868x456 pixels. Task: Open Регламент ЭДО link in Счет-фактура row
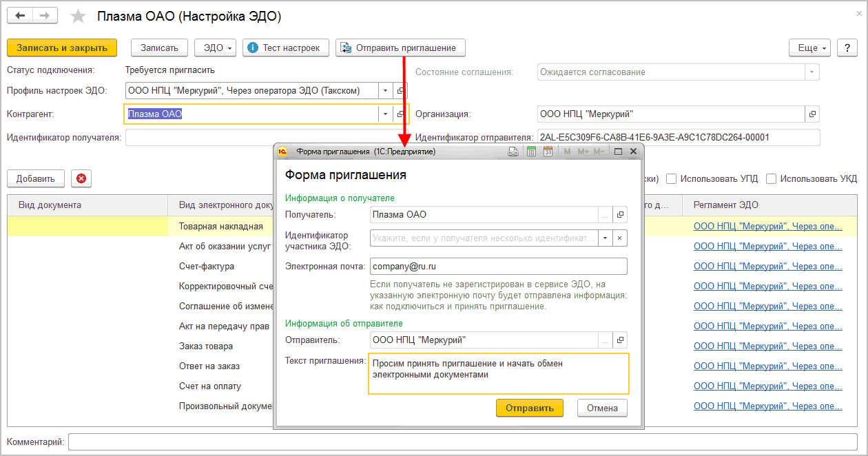tap(768, 266)
